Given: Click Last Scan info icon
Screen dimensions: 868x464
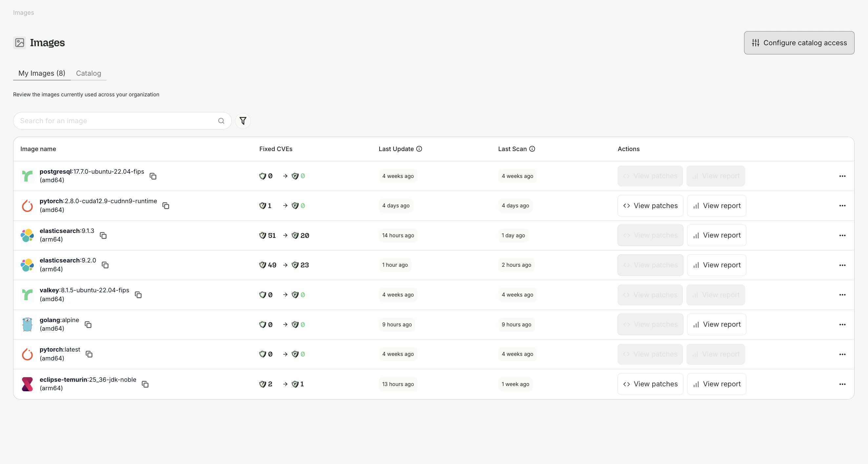Looking at the screenshot, I should coord(532,149).
